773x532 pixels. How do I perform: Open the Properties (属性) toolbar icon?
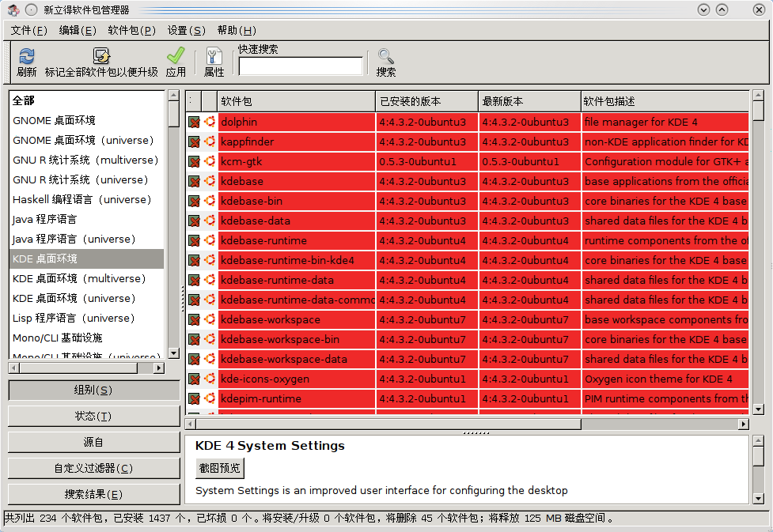point(214,56)
